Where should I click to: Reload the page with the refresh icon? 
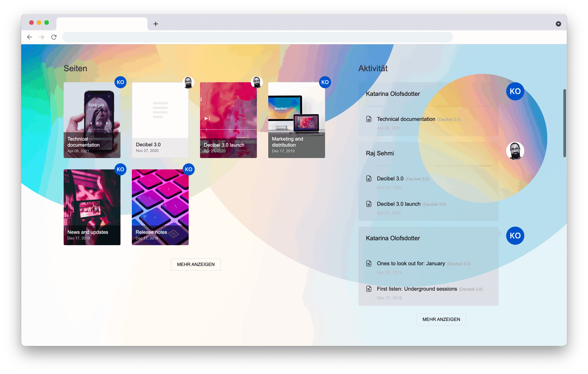[x=54, y=37]
